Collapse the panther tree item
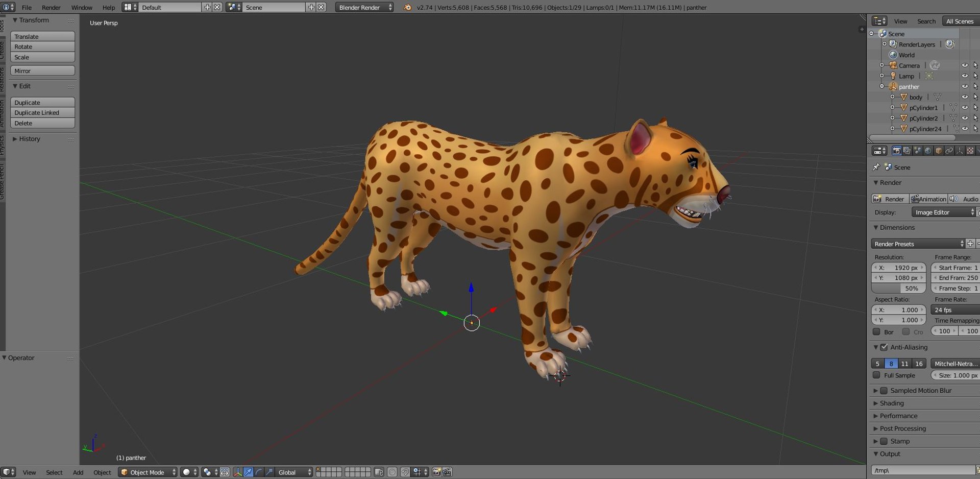The width and height of the screenshot is (980, 479). [881, 86]
